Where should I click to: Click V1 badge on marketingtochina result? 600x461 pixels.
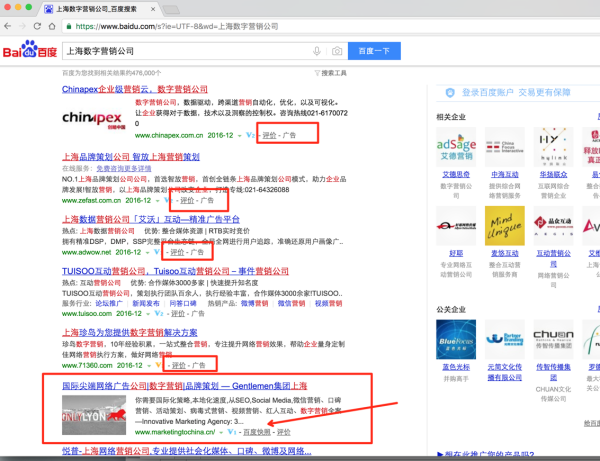[x=232, y=432]
